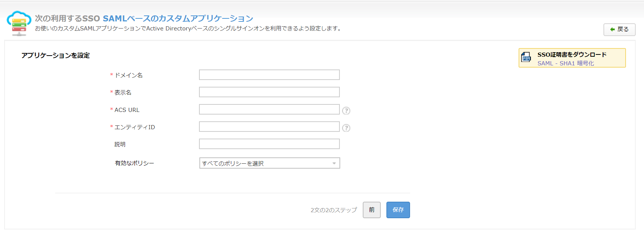This screenshot has width=644, height=249.
Task: Click the 有効なポリシー label text
Action: pyautogui.click(x=134, y=163)
